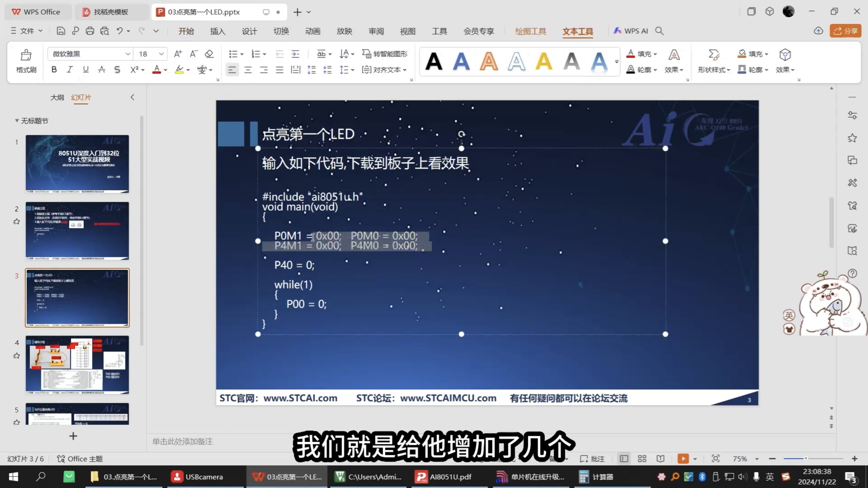Decrease font size with A- icon
The image size is (868, 488).
click(193, 54)
